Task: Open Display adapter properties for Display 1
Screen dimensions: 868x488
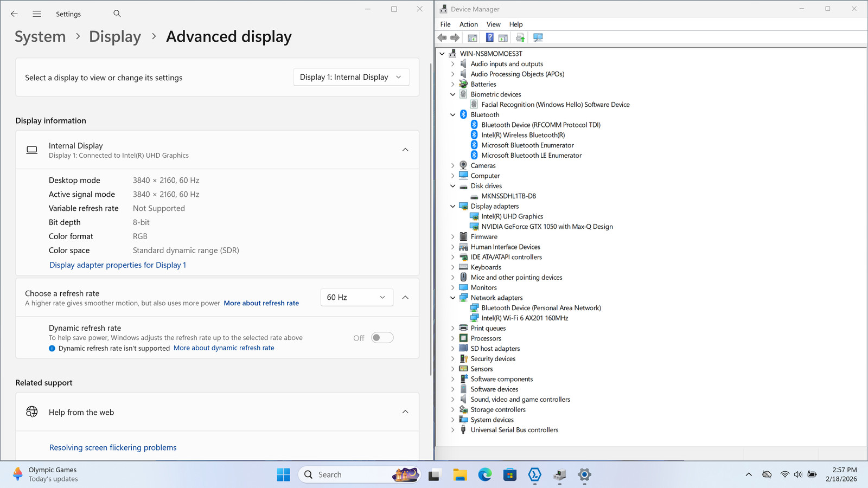Action: click(x=118, y=265)
